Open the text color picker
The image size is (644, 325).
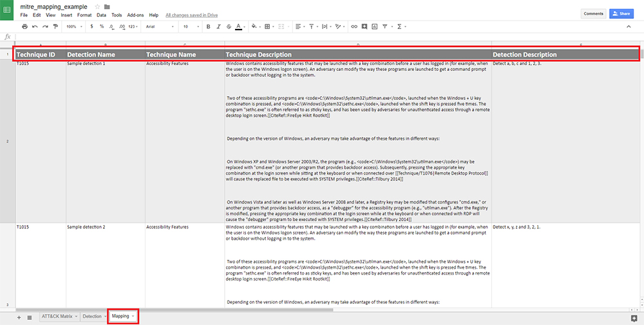pos(239,26)
